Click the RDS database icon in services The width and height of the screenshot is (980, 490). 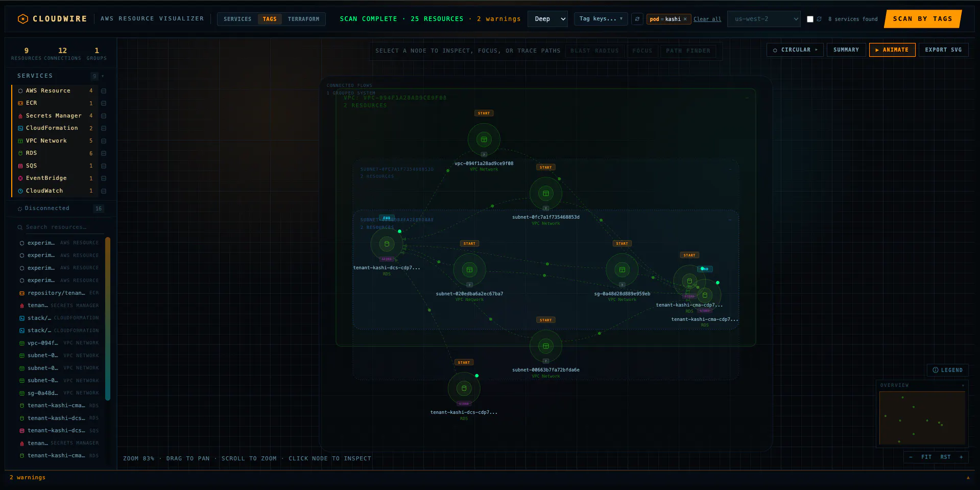click(20, 153)
